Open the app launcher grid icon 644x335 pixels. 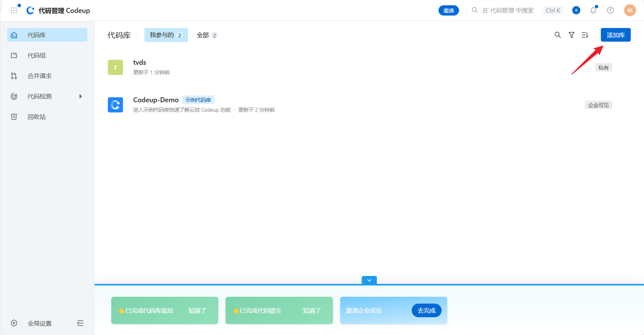tap(14, 10)
